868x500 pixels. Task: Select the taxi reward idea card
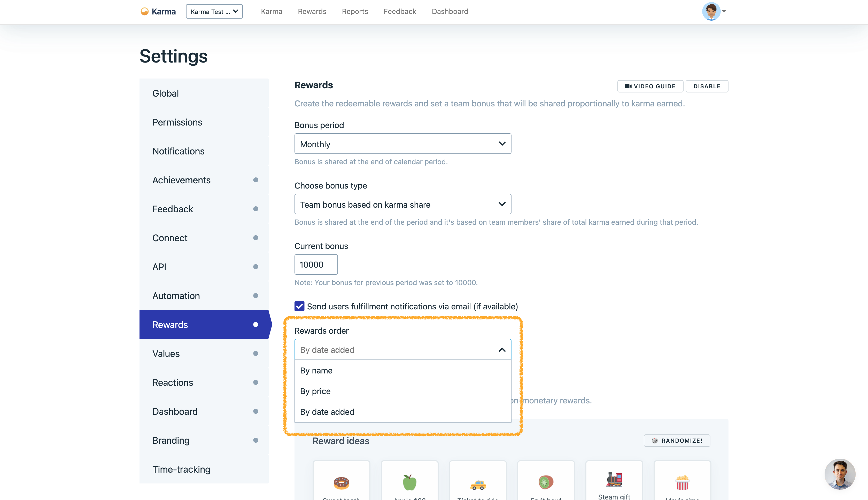tap(477, 484)
